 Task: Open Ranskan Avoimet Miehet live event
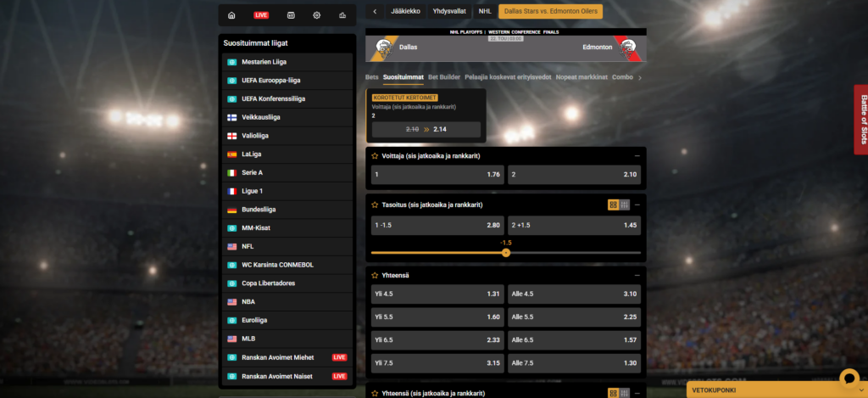(287, 357)
